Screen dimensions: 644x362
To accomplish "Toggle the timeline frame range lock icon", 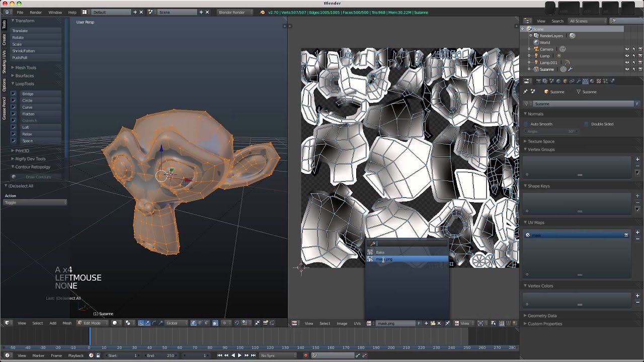I will (x=98, y=355).
